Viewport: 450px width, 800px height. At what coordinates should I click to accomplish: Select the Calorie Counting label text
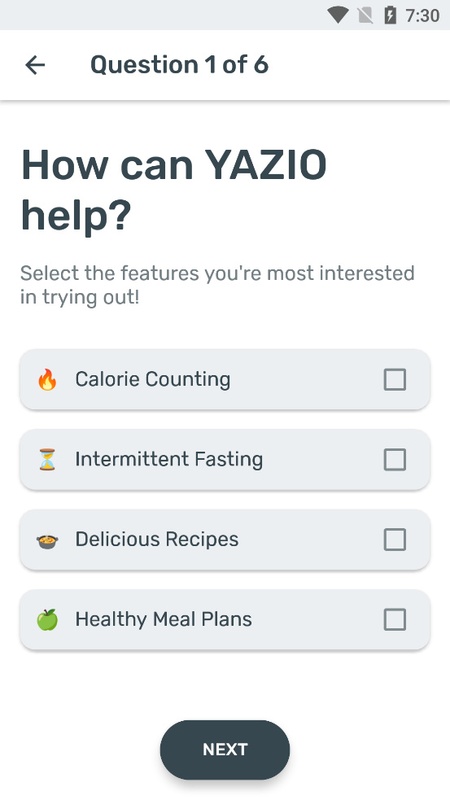[153, 380]
